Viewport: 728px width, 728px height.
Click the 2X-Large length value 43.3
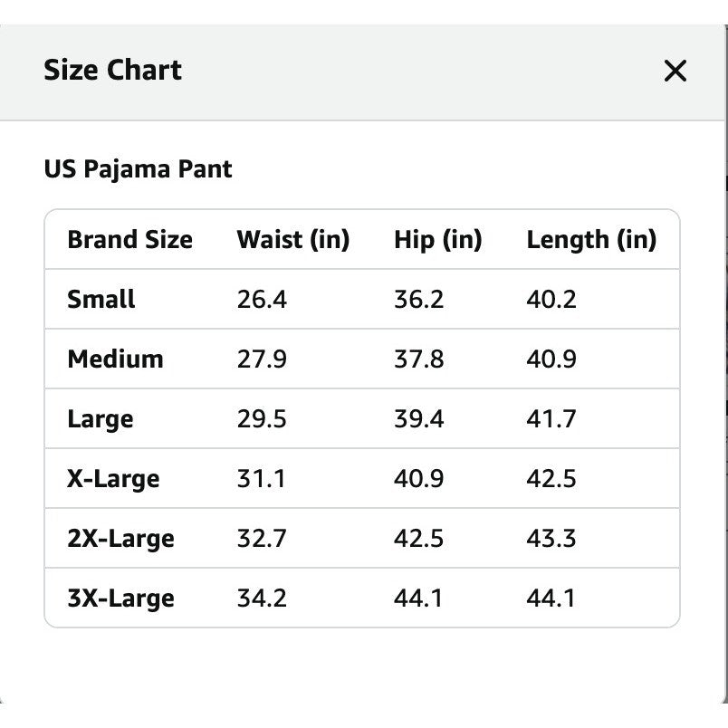[551, 539]
